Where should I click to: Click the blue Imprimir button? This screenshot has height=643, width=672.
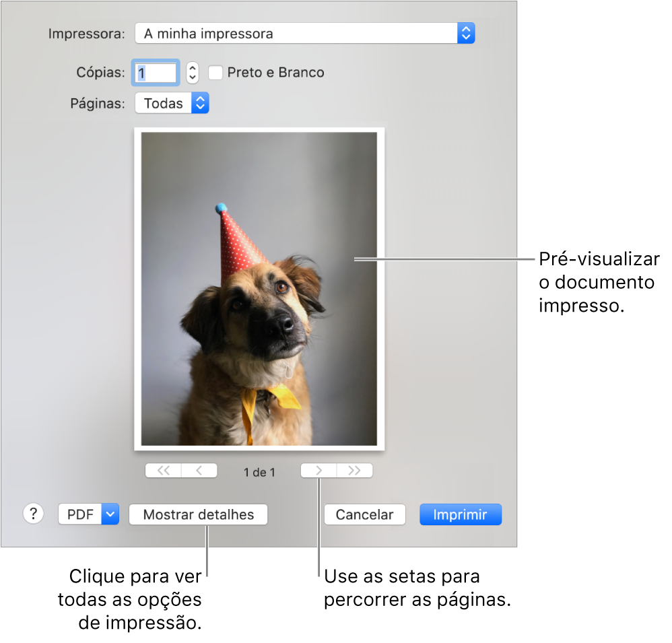coord(461,514)
